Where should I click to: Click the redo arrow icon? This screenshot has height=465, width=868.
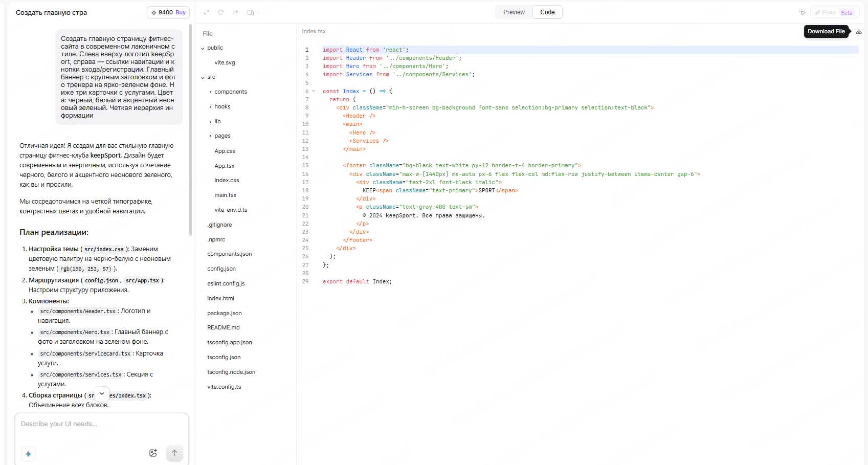tap(236, 12)
